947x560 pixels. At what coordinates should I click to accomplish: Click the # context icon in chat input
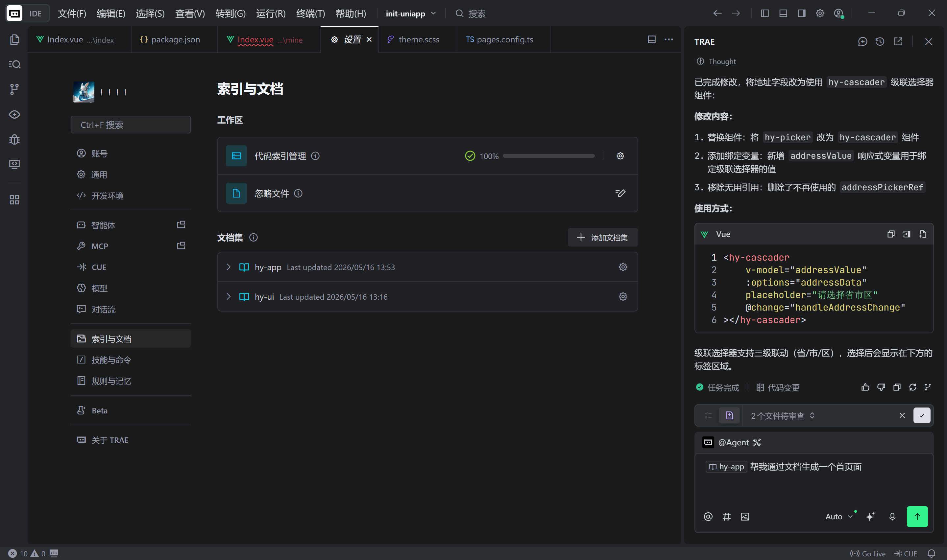727,516
